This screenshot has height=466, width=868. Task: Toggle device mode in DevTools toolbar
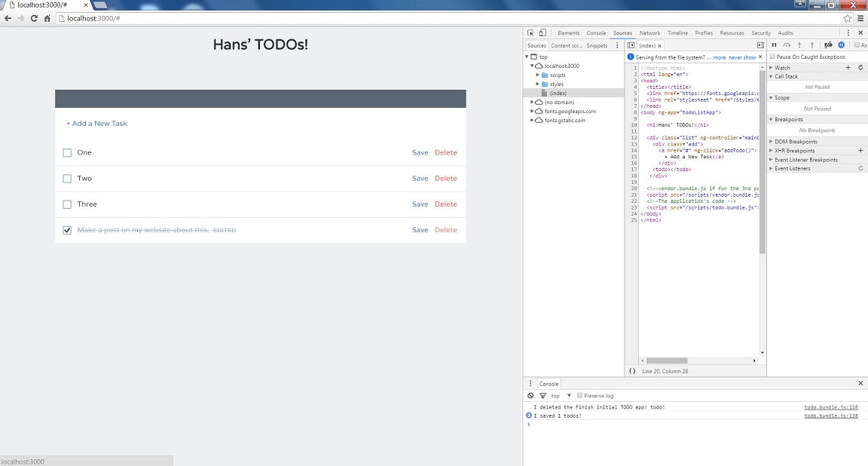tap(542, 32)
